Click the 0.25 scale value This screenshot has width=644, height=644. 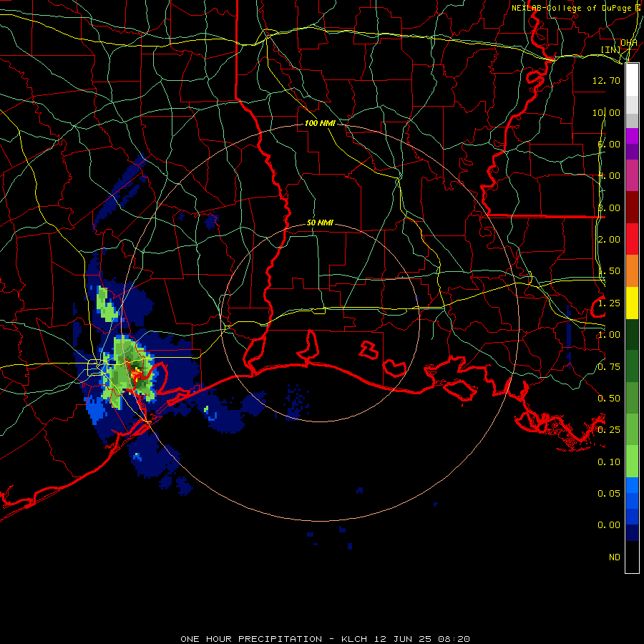point(609,430)
